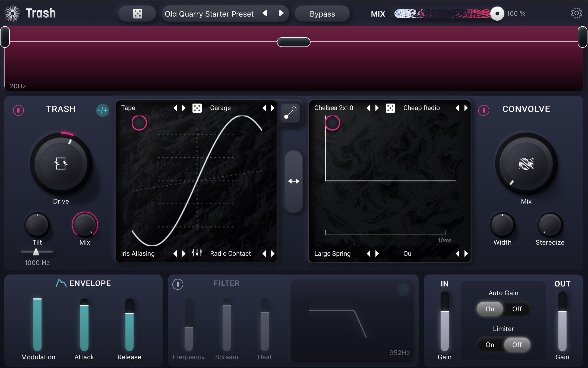Toggle the FILTER module power button
Image resolution: width=588 pixels, height=368 pixels.
pos(178,284)
